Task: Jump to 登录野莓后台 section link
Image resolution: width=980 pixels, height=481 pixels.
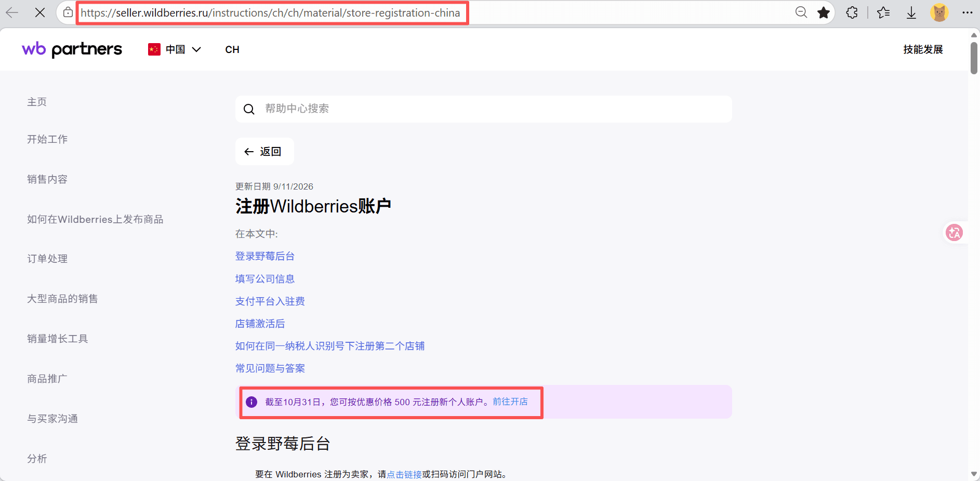Action: 265,256
